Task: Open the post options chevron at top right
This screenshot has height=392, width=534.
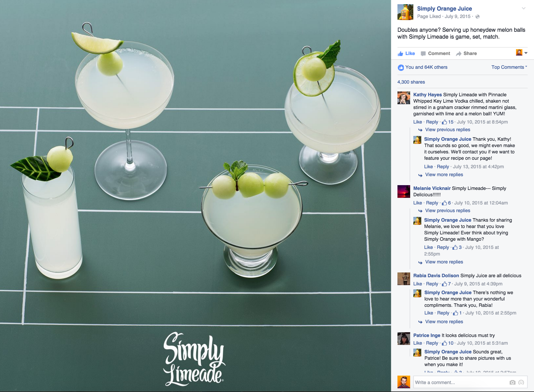Action: click(523, 8)
